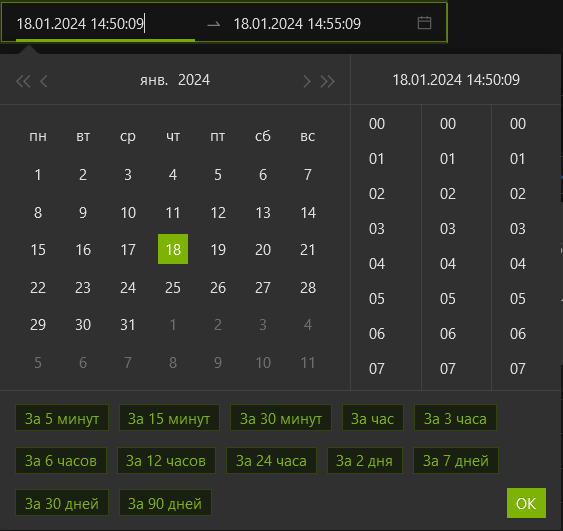The image size is (563, 531).
Task: Confirm selection with the OK button
Action: (x=526, y=503)
